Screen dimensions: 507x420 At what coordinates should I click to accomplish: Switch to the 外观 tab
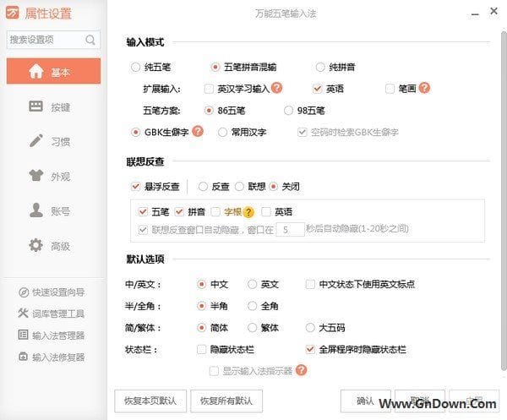pyautogui.click(x=54, y=176)
